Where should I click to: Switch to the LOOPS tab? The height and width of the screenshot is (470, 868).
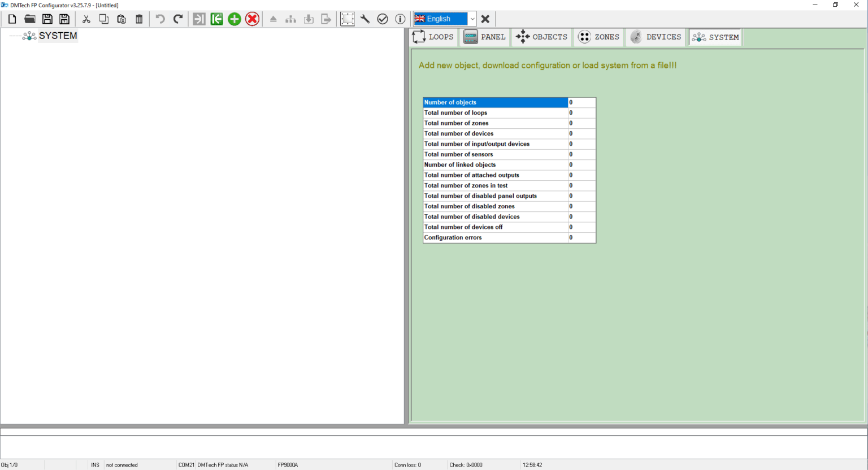[433, 37]
